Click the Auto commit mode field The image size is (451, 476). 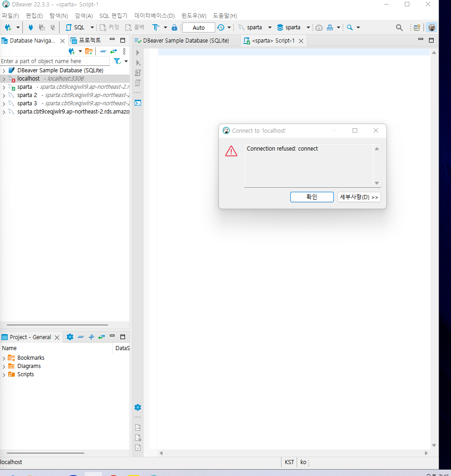pos(199,27)
